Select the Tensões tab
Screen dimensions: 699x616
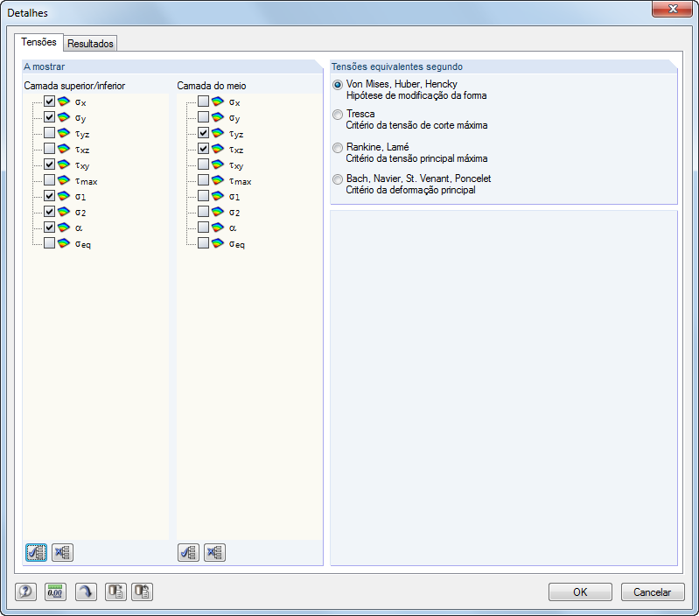(x=38, y=42)
